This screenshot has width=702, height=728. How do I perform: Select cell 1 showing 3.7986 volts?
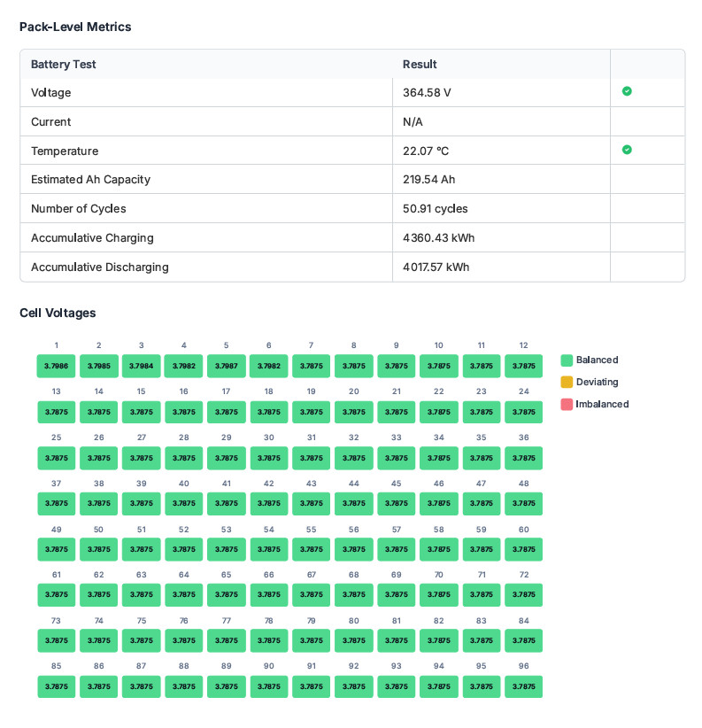(x=56, y=367)
